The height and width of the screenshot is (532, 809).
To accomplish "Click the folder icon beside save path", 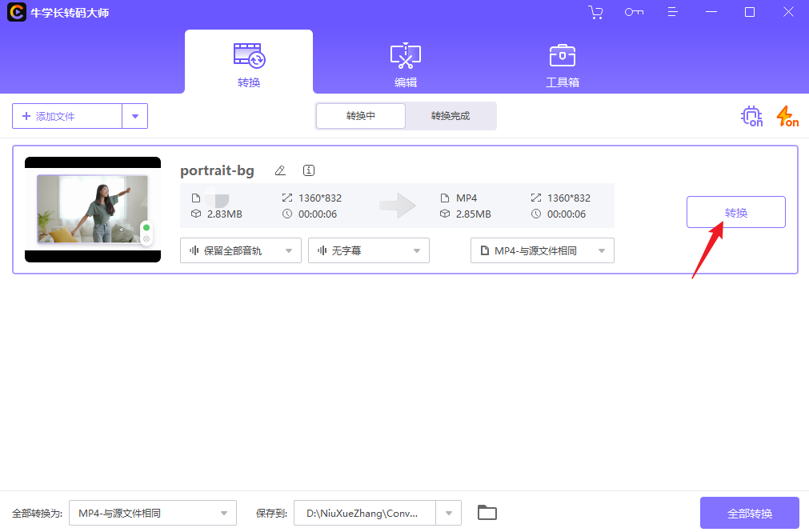I will (487, 512).
